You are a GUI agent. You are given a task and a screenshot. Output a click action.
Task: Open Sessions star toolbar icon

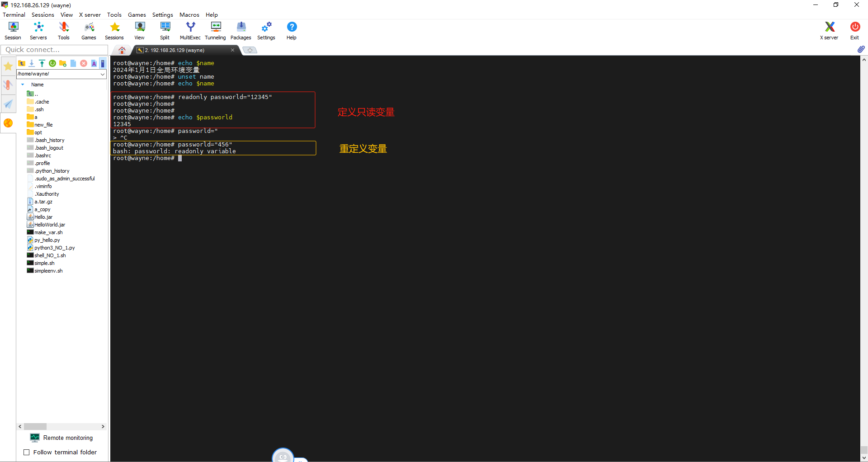click(114, 31)
